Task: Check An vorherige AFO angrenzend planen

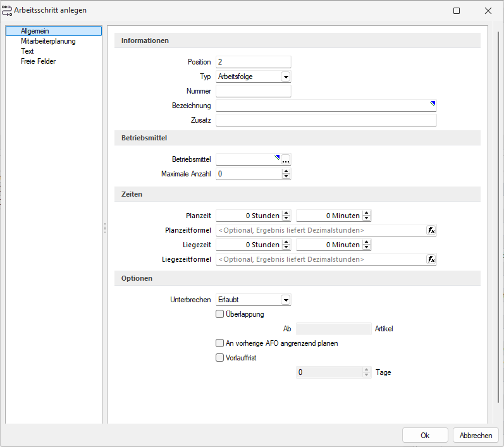Action: click(x=220, y=343)
